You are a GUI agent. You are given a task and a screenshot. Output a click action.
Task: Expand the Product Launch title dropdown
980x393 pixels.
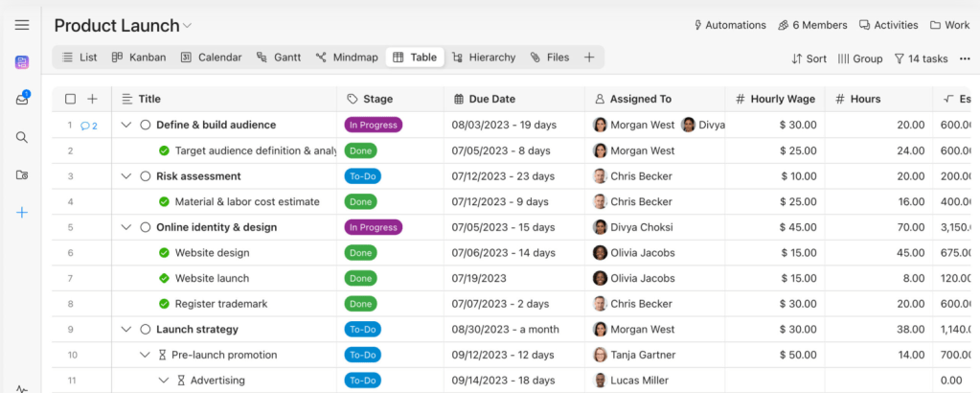pos(188,26)
